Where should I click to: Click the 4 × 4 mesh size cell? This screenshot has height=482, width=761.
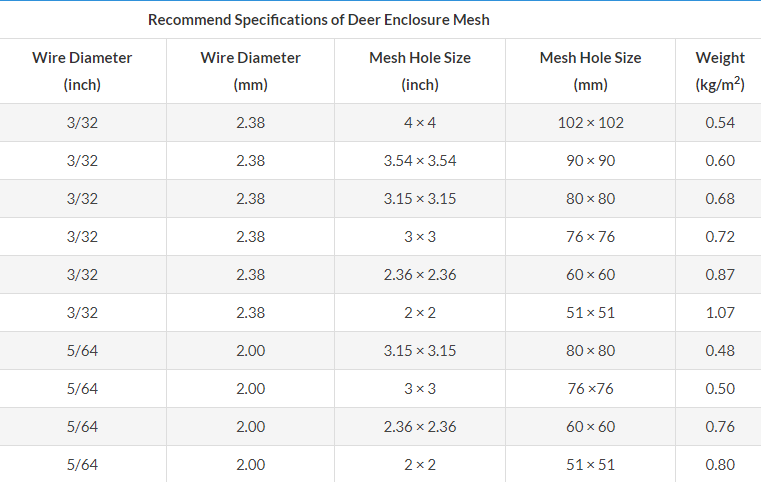tap(420, 123)
